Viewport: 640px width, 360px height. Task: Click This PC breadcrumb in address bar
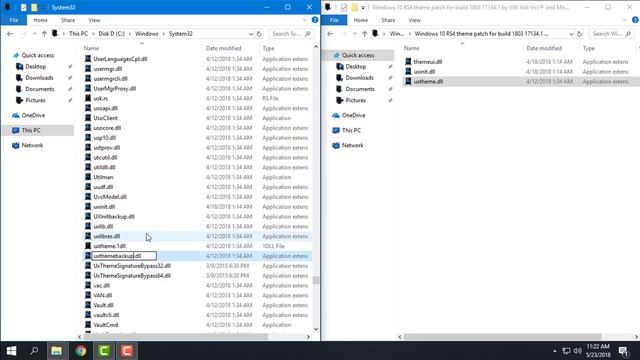click(x=78, y=34)
